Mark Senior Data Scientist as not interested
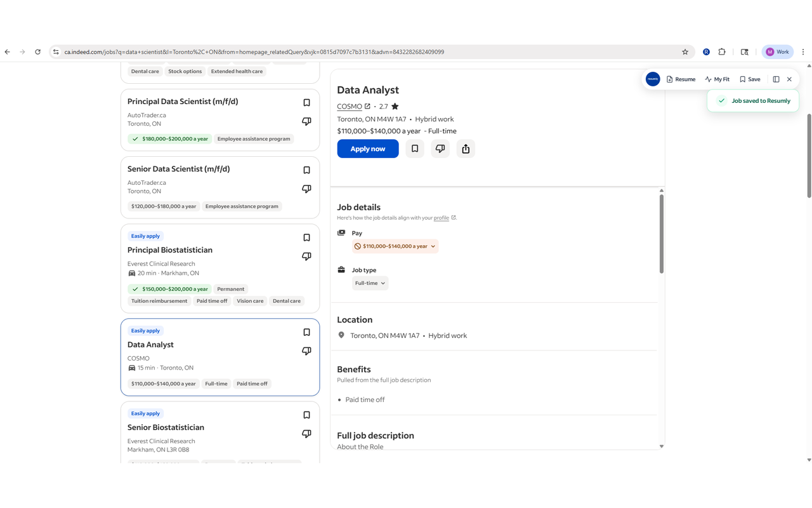The width and height of the screenshot is (812, 508). tap(306, 189)
